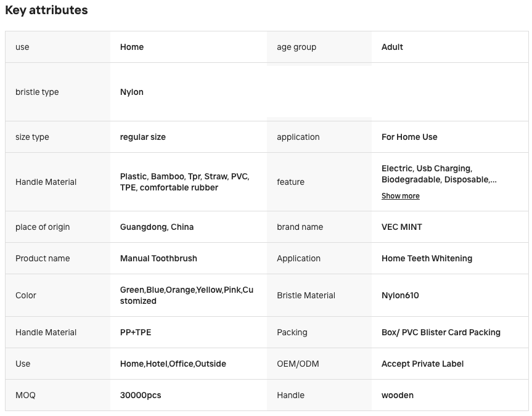Expand feature list via Show more
This screenshot has height=416, width=532.
(400, 196)
